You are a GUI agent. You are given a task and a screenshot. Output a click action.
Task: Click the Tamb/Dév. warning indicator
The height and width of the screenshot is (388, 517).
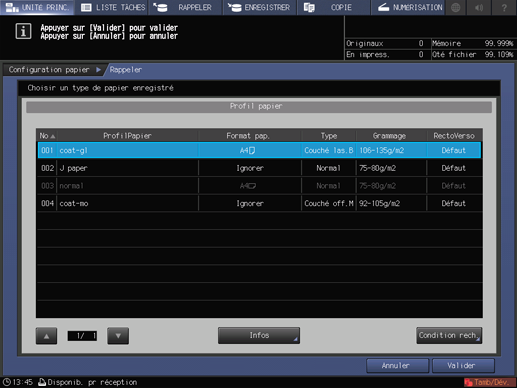coord(489,382)
